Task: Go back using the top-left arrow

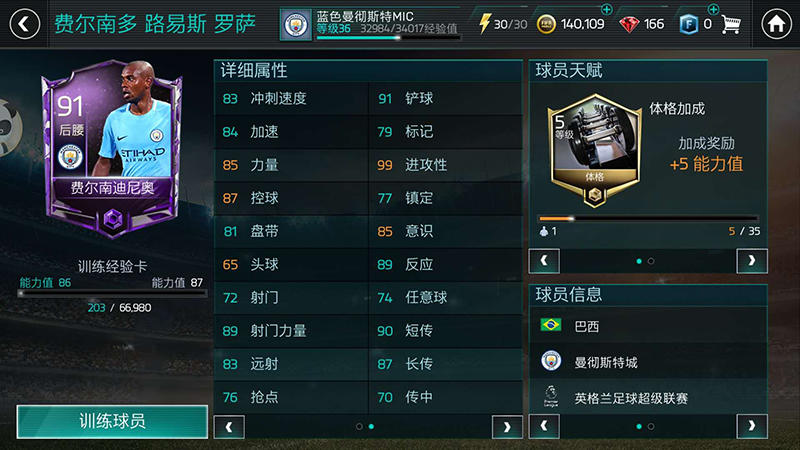Action: (x=24, y=24)
